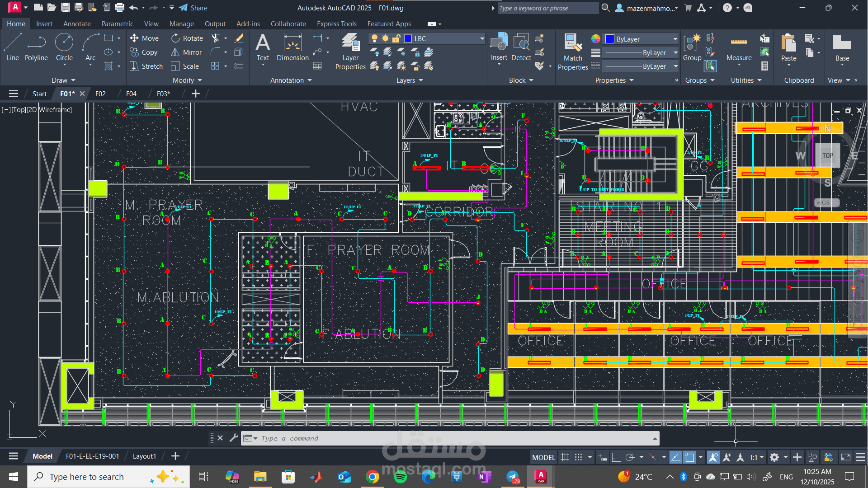The width and height of the screenshot is (868, 488).
Task: Open Layout1 layout tab
Action: tap(144, 456)
